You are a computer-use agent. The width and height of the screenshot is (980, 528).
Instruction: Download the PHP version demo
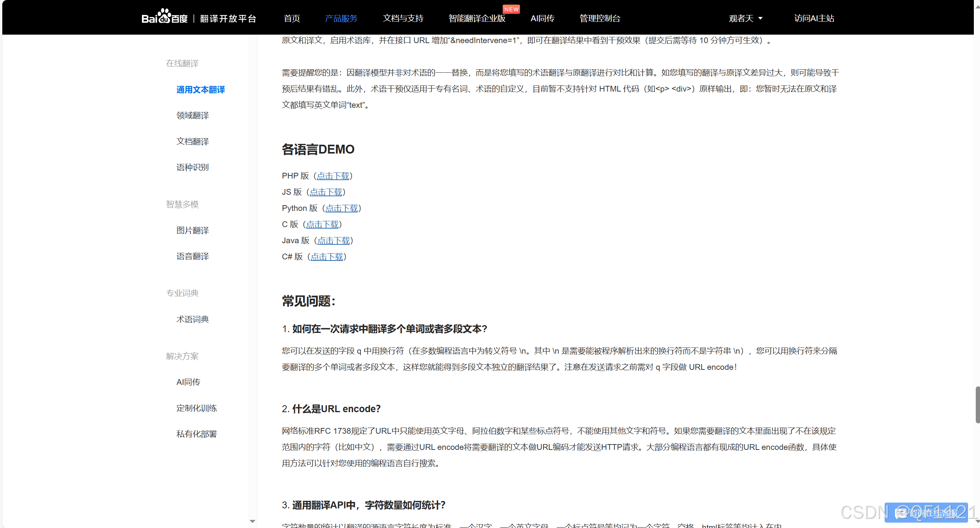333,176
